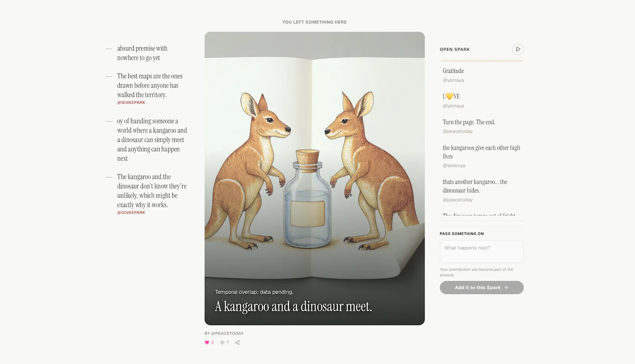The image size is (635, 364).
Task: Open the @GIVASPARK handle under the kangaroo quote
Action: point(131,213)
